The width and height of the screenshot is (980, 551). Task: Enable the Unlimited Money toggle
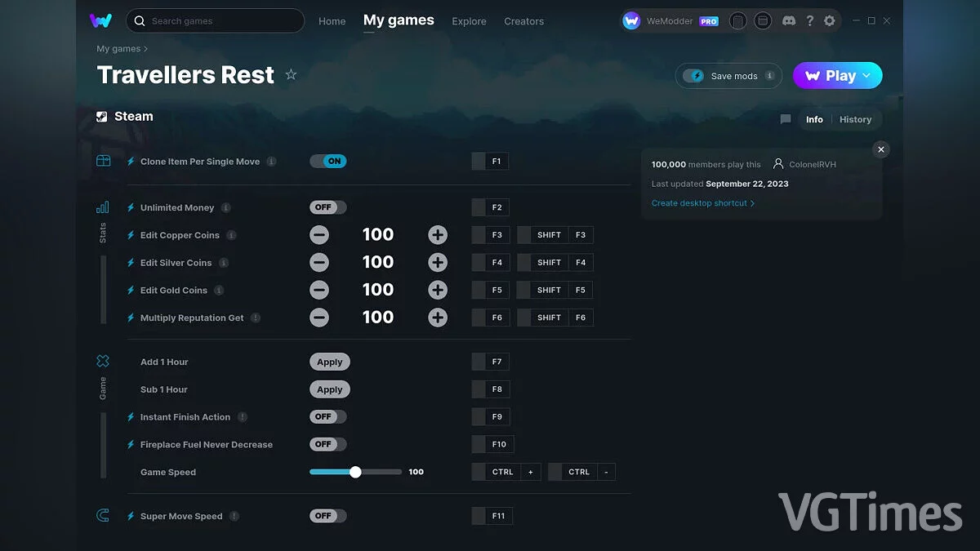coord(328,207)
